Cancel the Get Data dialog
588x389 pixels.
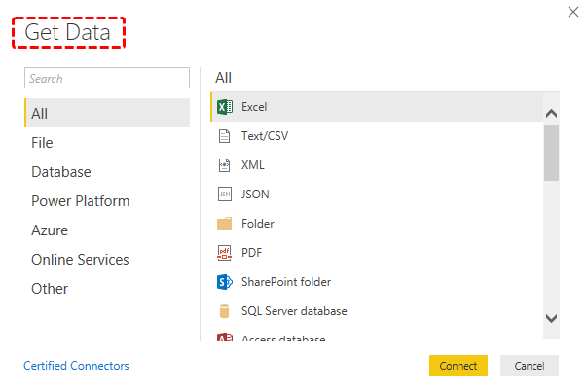[530, 366]
